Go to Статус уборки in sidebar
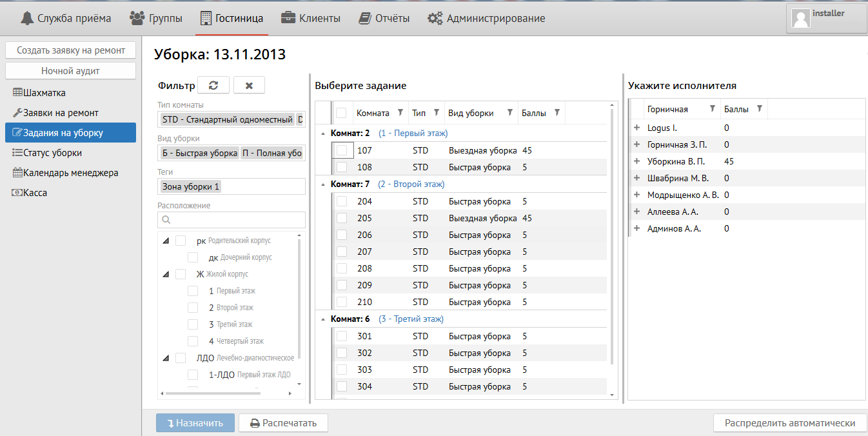 coord(52,153)
